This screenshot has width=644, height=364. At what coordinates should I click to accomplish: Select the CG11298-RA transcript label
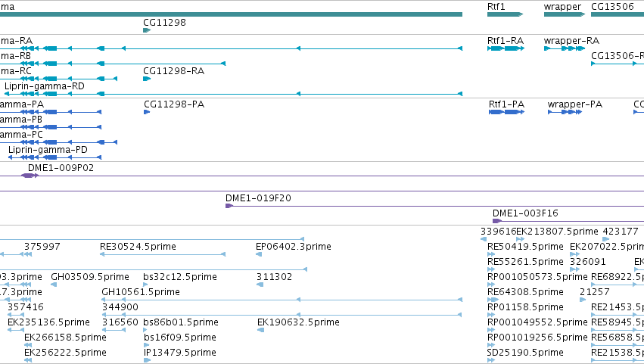point(173,70)
